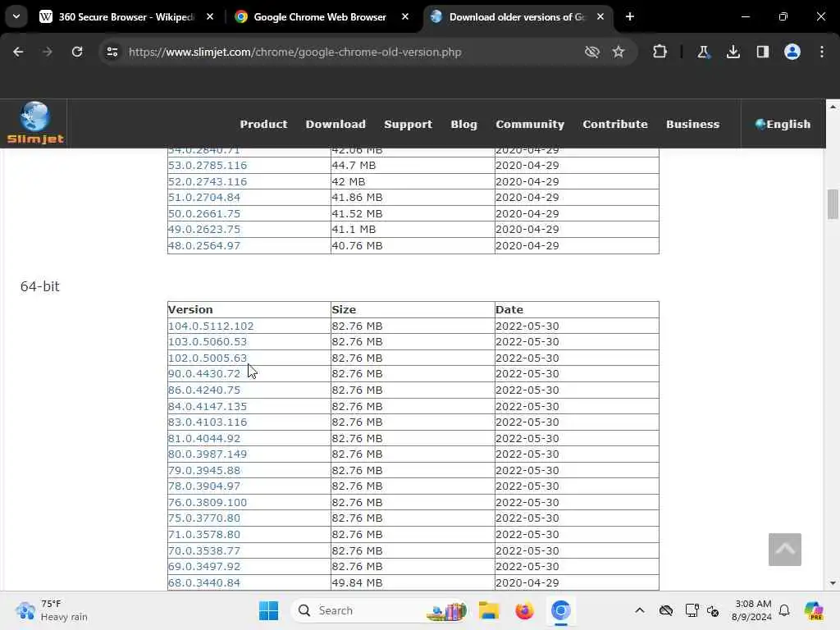Open site information icon in address bar
840x630 pixels.
pos(112,52)
